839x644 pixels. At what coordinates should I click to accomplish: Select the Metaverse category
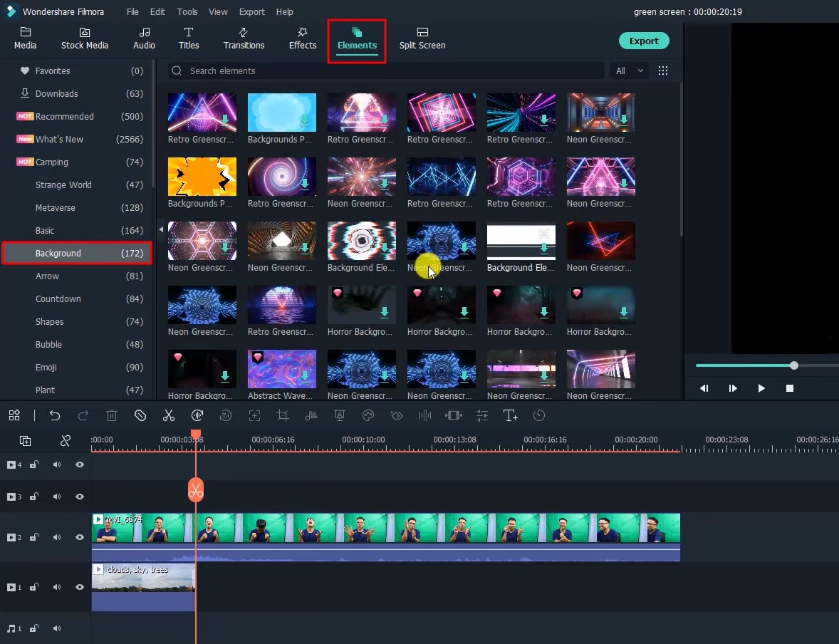[x=80, y=208]
